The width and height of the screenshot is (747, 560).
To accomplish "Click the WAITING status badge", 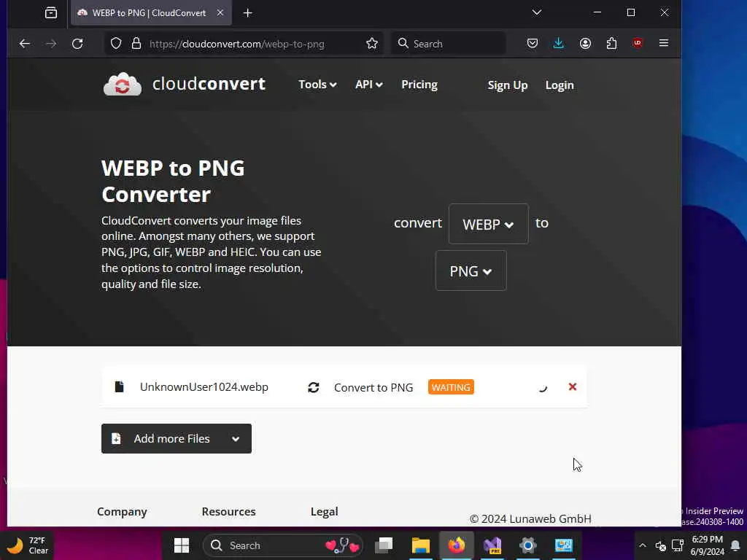I will tap(451, 387).
